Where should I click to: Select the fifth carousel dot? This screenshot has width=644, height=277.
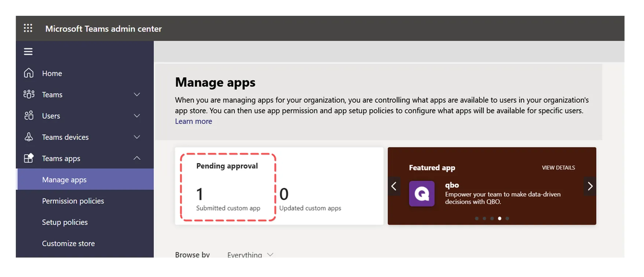507,218
